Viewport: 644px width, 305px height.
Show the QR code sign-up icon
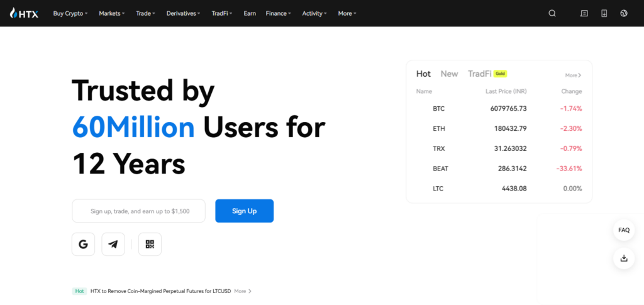coord(150,244)
